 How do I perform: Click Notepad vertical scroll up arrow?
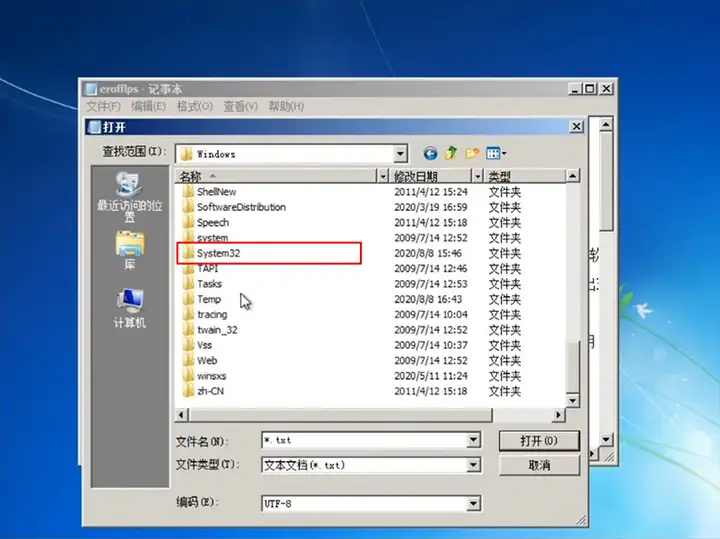pyautogui.click(x=606, y=124)
